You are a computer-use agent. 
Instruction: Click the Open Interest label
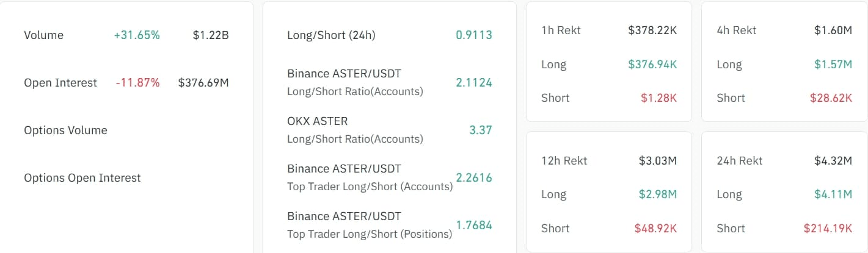pyautogui.click(x=60, y=83)
